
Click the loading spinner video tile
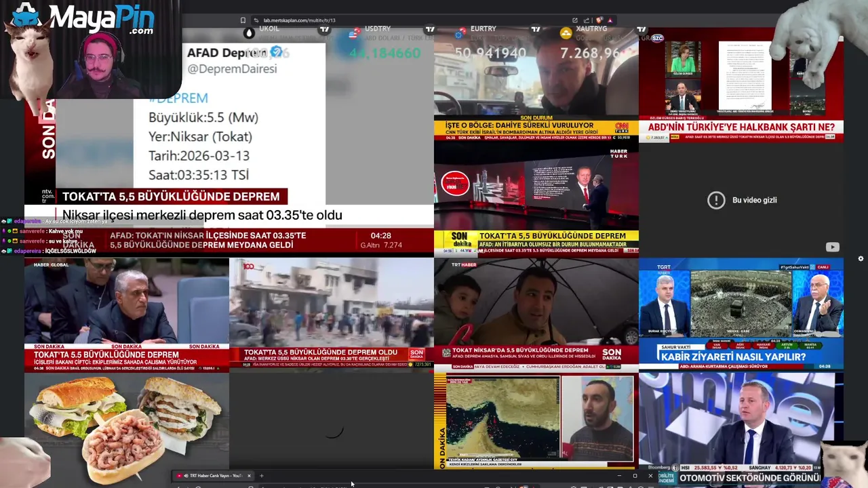tap(332, 420)
